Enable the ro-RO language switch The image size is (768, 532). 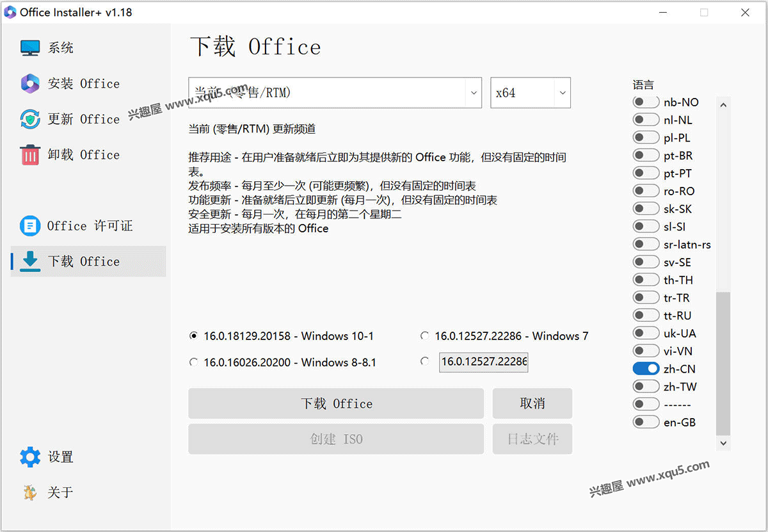point(646,191)
